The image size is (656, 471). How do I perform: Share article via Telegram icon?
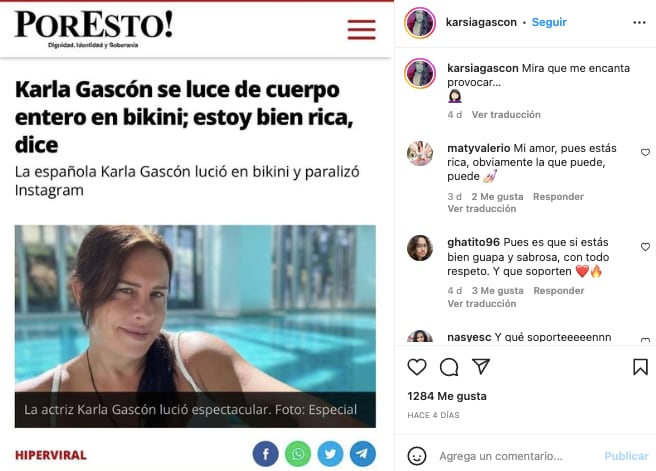tap(363, 453)
